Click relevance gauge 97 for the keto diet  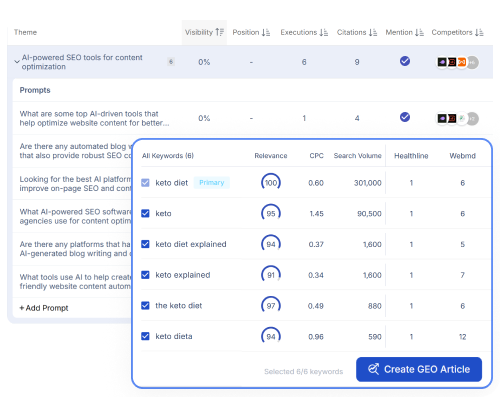pos(271,306)
